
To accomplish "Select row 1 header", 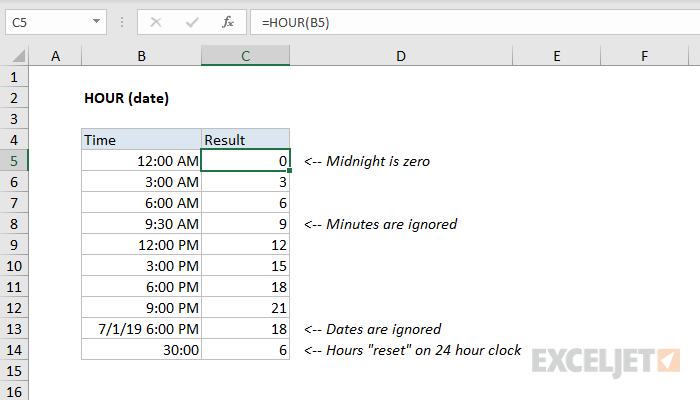I will pos(14,77).
